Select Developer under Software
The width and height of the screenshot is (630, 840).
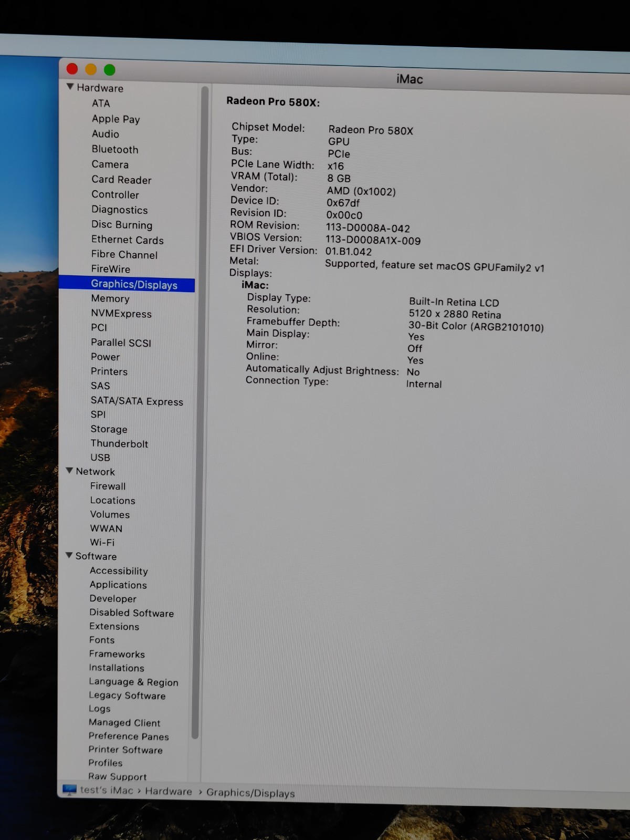113,598
